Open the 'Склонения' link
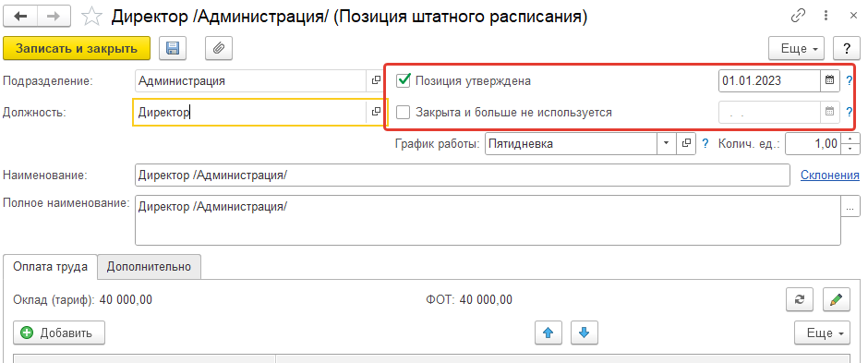 pyautogui.click(x=830, y=175)
